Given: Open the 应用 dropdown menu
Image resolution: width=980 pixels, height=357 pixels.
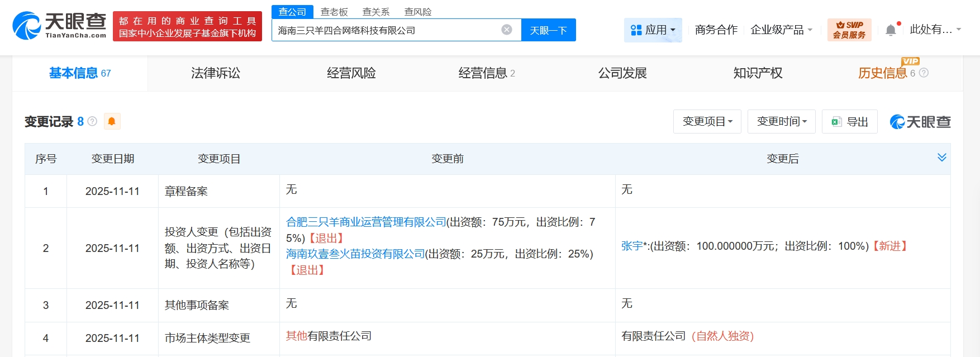Looking at the screenshot, I should (x=653, y=30).
